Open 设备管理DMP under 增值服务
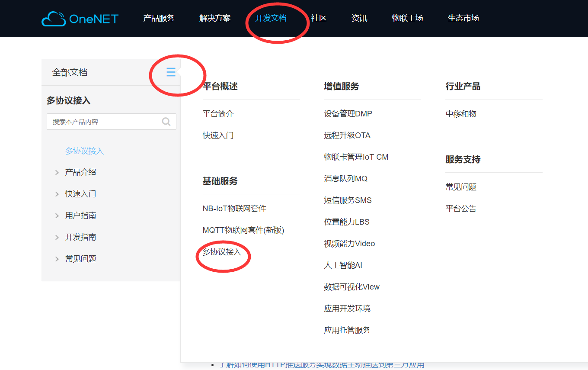 pos(348,113)
